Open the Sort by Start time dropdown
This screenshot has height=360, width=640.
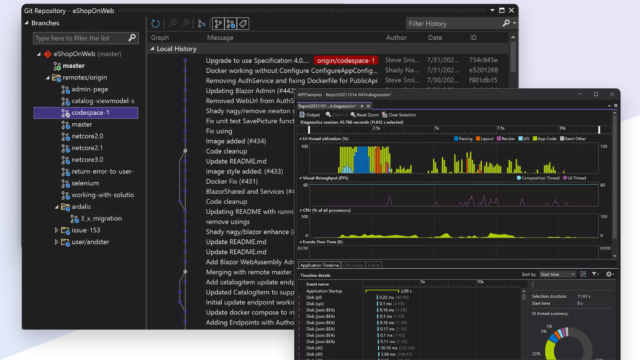[557, 274]
